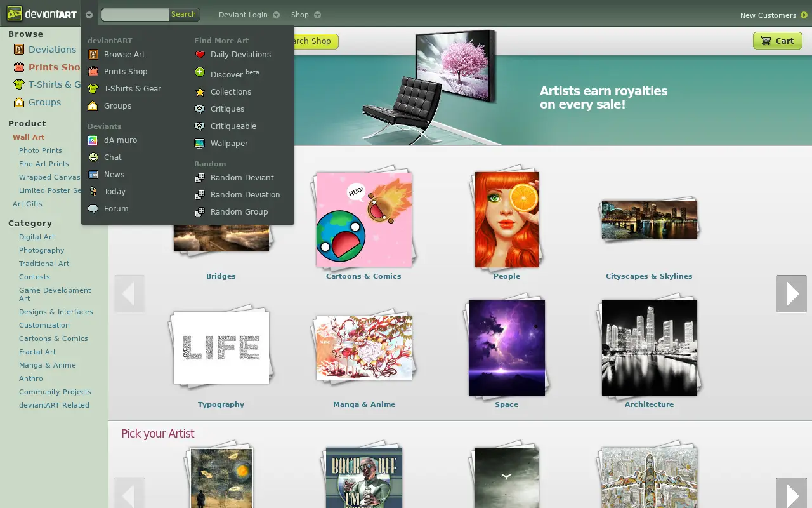Click Groups house icon in dropdown menu
Screen dimensions: 812x508
click(x=93, y=106)
